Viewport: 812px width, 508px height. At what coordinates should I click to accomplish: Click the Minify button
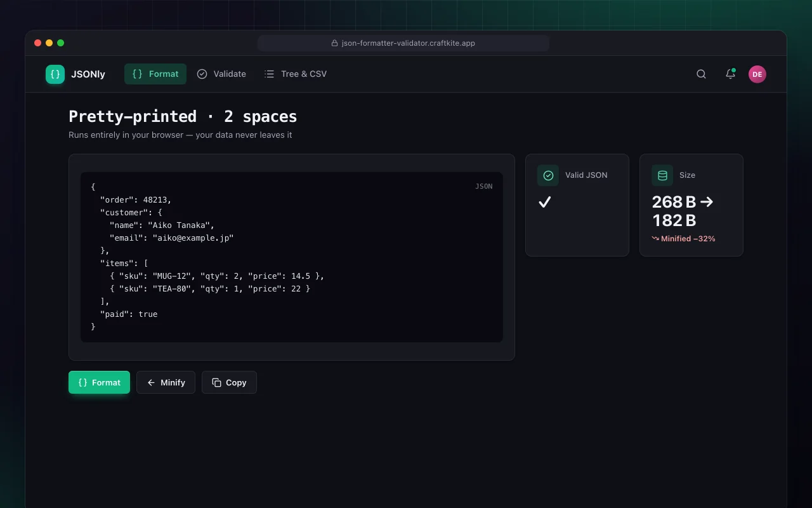click(x=166, y=382)
